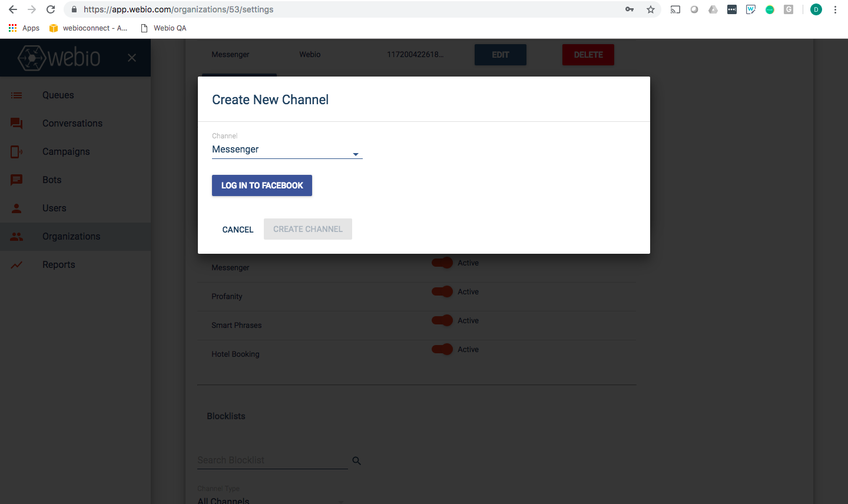Click the W extension icon in toolbar

coord(751,9)
